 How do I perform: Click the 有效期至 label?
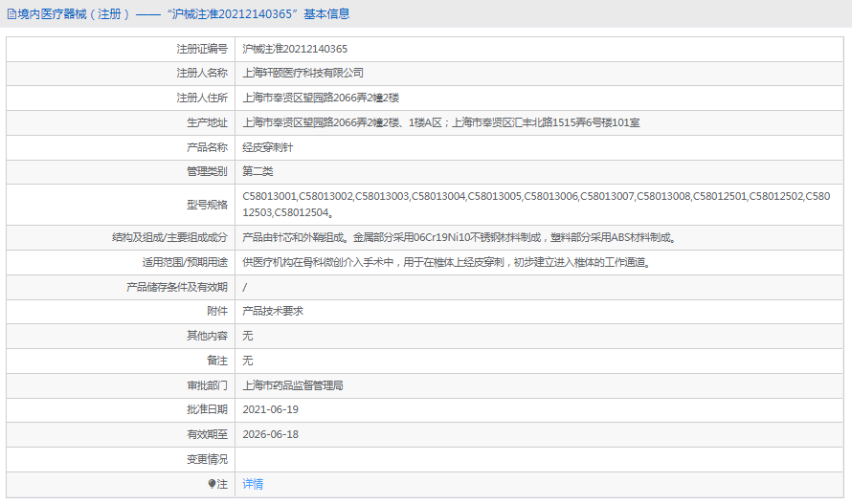(x=207, y=434)
